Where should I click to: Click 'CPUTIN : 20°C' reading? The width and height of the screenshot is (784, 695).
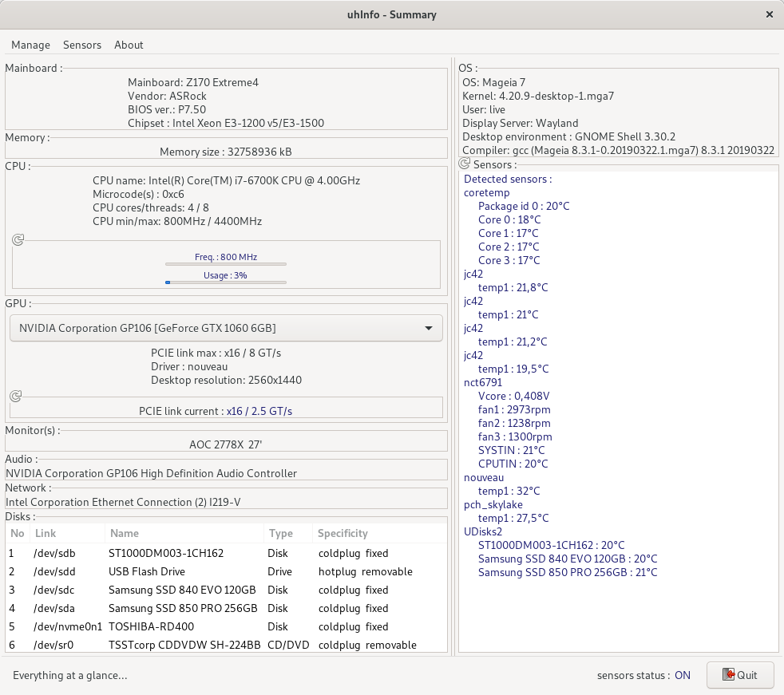click(x=513, y=464)
